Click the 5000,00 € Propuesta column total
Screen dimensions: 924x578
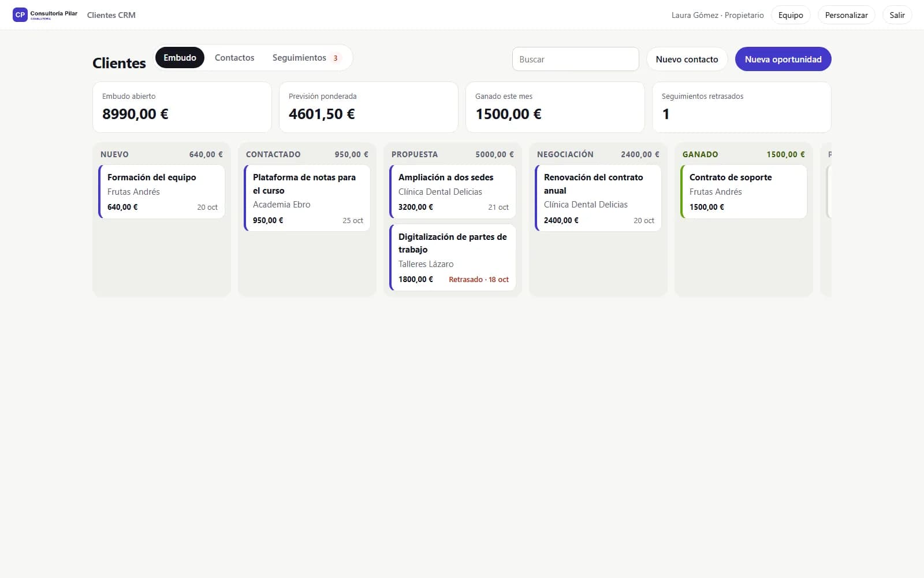point(494,154)
